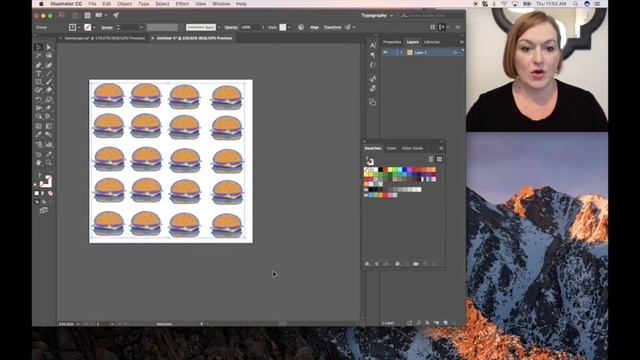Switch to the Color tab
640x360 pixels.
[391, 148]
